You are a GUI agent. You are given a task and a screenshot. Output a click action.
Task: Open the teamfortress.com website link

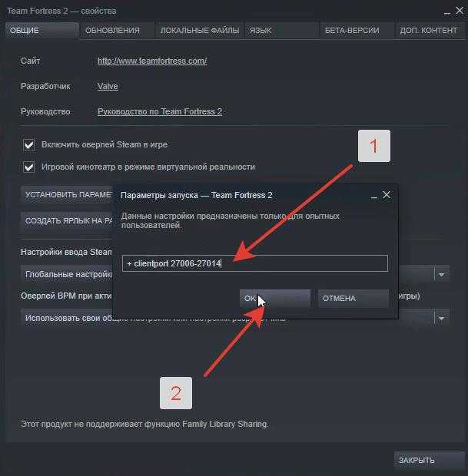pyautogui.click(x=152, y=61)
